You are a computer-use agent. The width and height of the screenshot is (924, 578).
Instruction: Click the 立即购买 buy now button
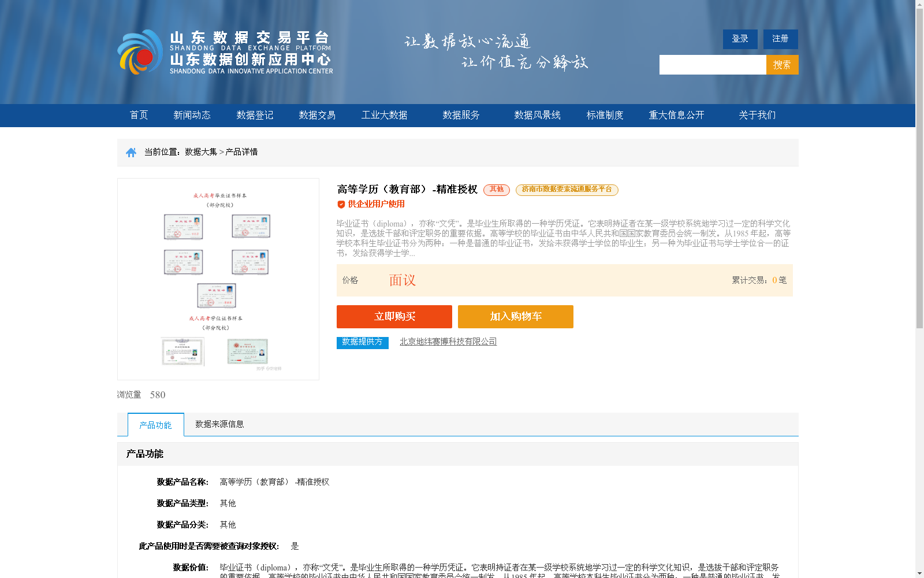coord(394,317)
